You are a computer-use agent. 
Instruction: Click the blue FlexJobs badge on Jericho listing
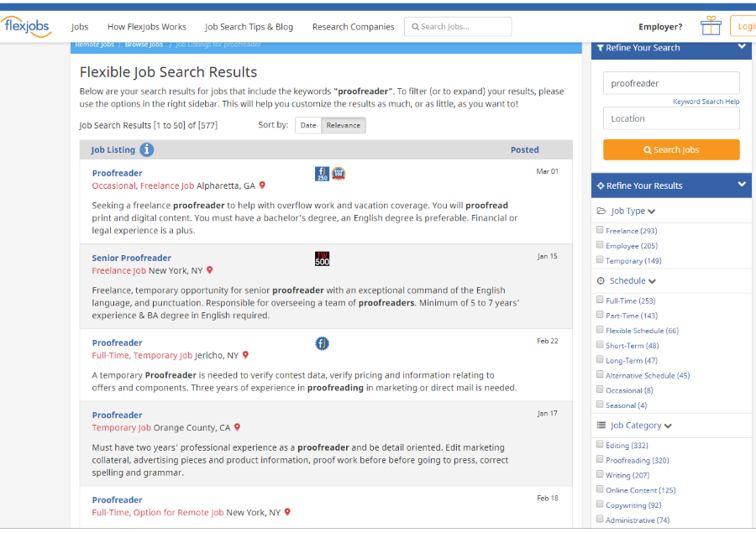point(322,343)
